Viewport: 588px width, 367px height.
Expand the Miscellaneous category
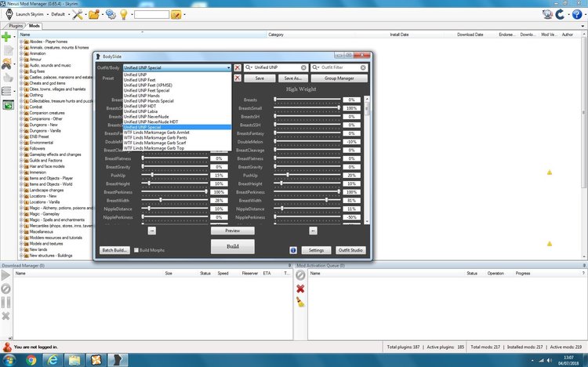[21, 231]
